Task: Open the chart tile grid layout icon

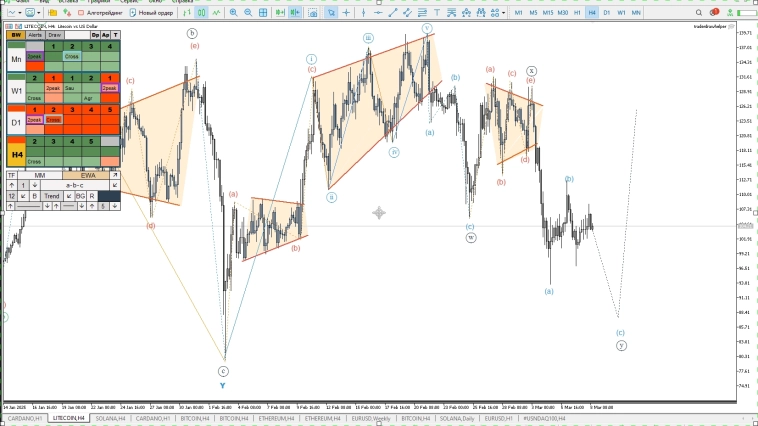Action: coord(263,13)
